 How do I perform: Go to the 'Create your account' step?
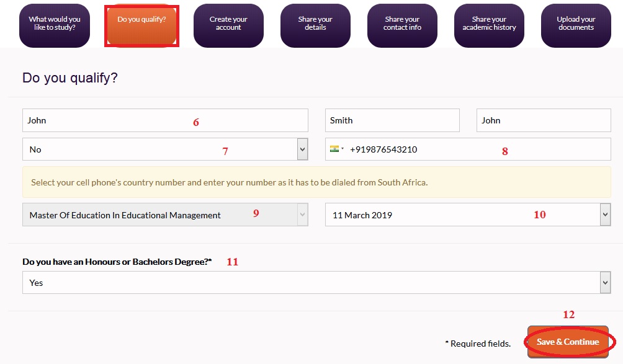click(x=228, y=24)
